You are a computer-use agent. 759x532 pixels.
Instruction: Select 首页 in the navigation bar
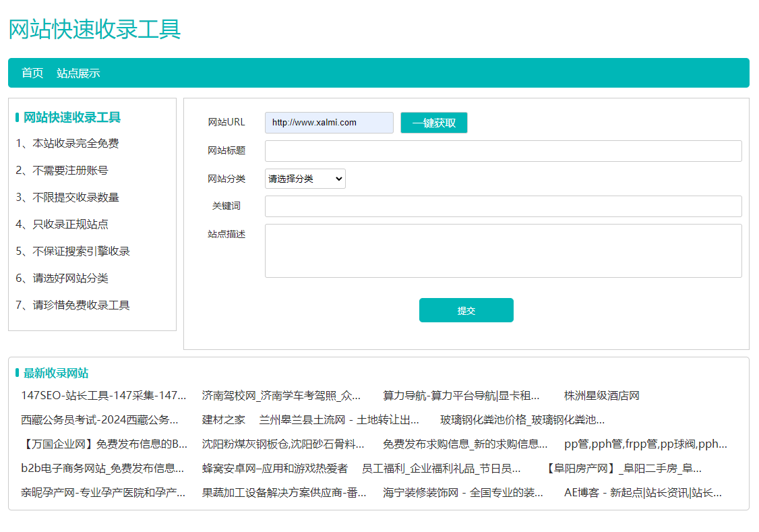click(x=31, y=73)
